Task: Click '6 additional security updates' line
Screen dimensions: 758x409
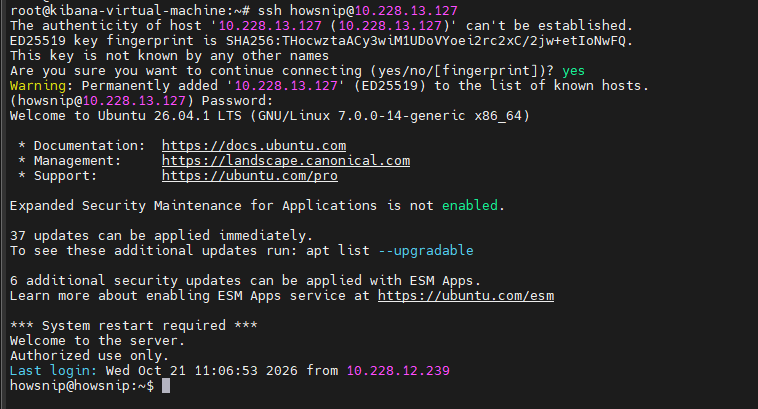Action: coord(245,280)
